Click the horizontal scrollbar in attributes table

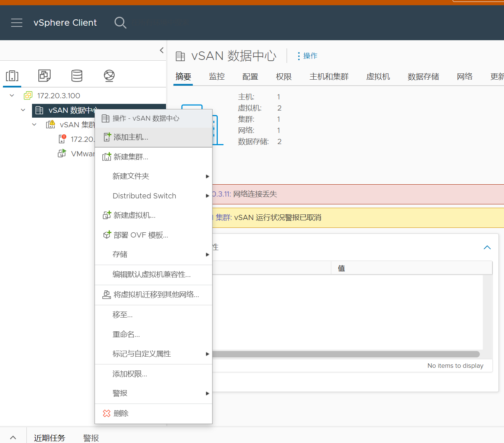click(x=346, y=354)
